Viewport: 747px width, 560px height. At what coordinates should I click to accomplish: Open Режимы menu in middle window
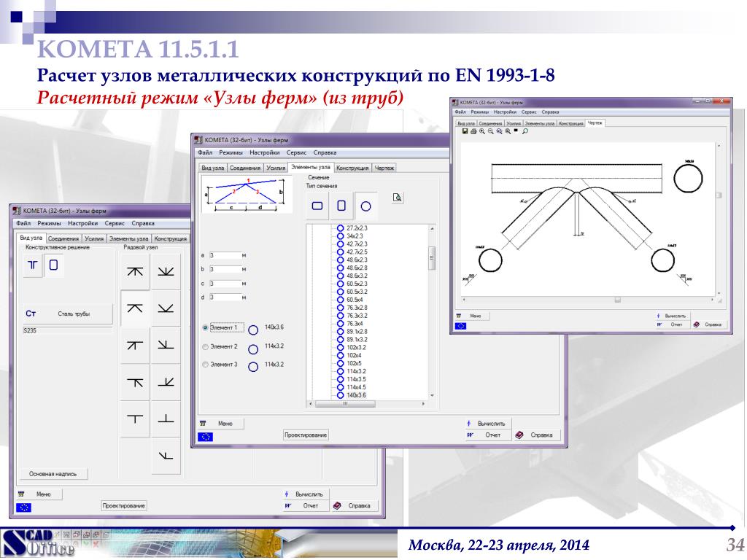pos(231,153)
